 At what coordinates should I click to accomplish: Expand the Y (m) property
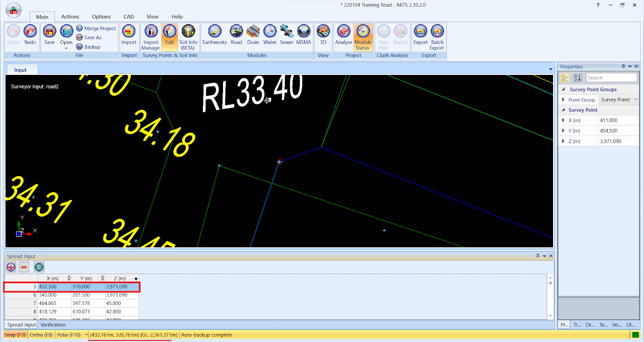(563, 131)
